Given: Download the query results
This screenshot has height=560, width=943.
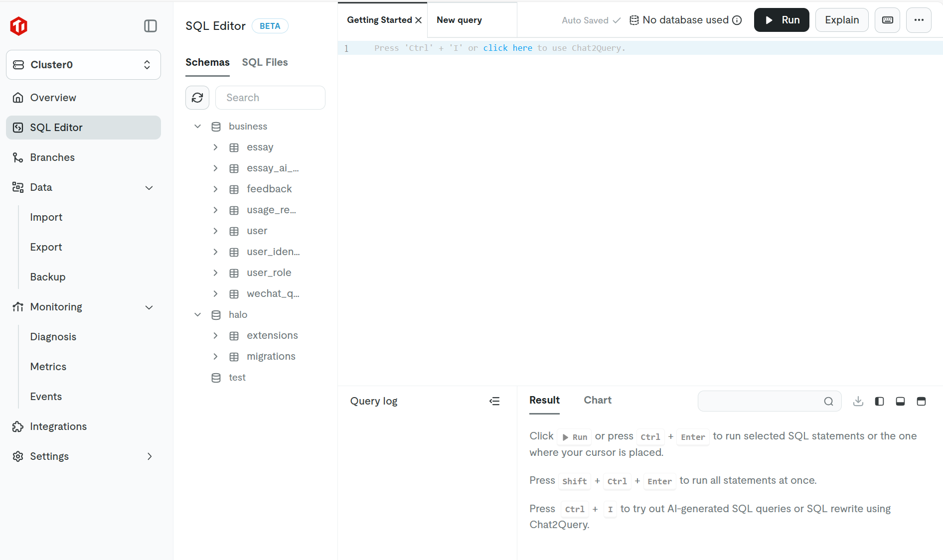Looking at the screenshot, I should pos(858,401).
